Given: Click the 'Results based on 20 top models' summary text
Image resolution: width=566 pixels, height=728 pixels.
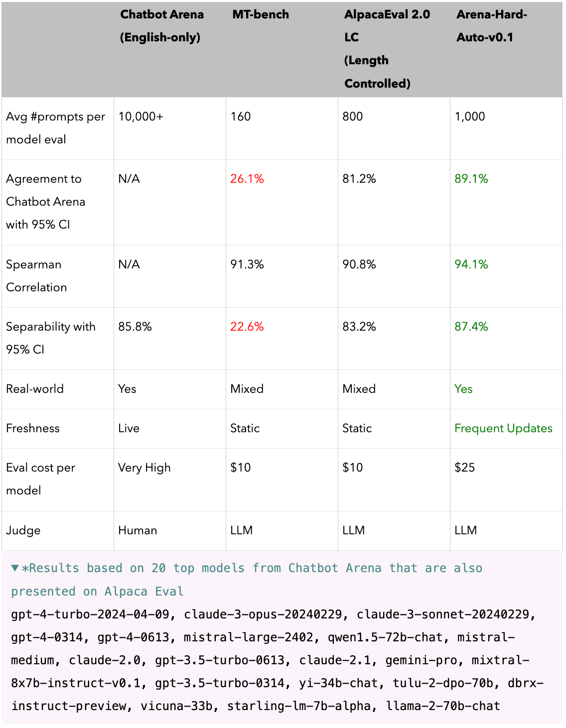Looking at the screenshot, I should pyautogui.click(x=247, y=580).
